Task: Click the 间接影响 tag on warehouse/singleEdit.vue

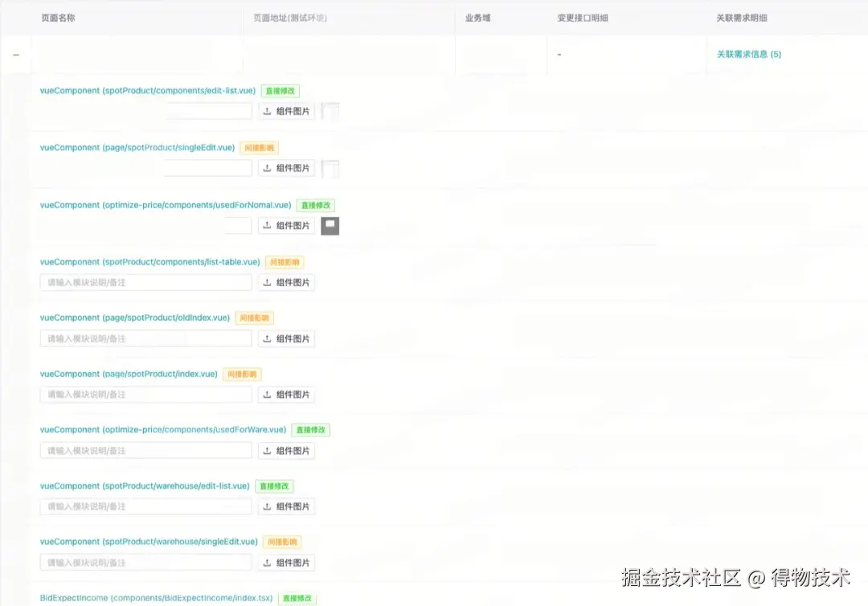Action: coord(282,541)
